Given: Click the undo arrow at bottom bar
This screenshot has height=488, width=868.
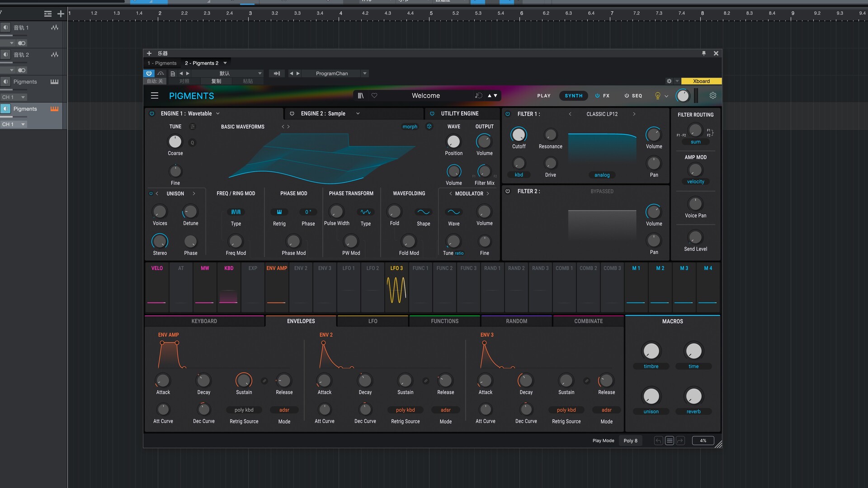Looking at the screenshot, I should click(x=658, y=441).
